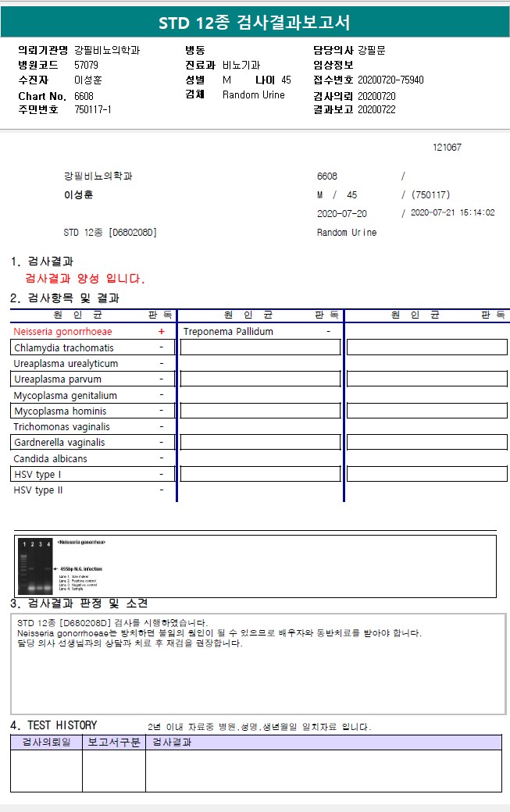Select the Mycoplasma hominis row
This screenshot has width=510, height=812.
[93, 411]
